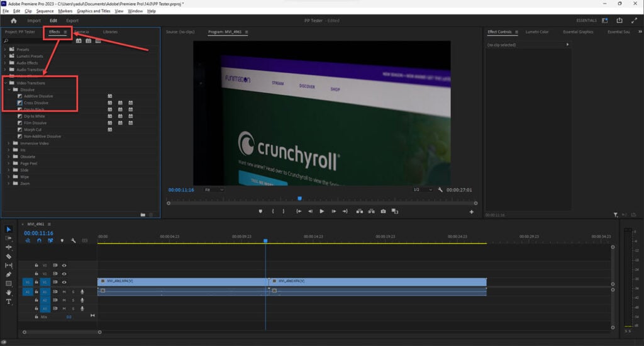
Task: Add marker in timeline header
Action: (x=62, y=241)
